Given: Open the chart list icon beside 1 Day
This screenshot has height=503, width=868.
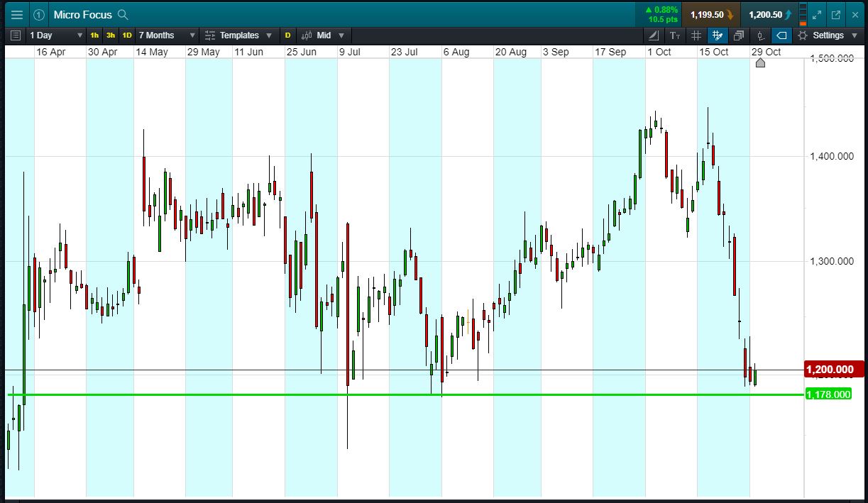Looking at the screenshot, I should coord(16,35).
